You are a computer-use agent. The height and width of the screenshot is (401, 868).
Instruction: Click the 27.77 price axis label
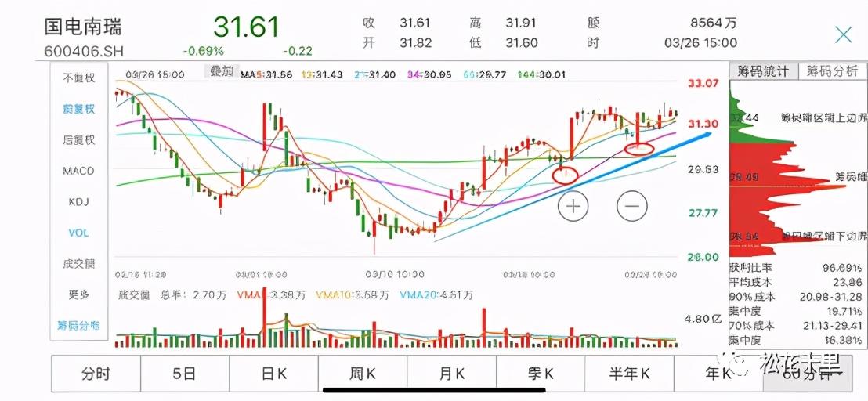[x=703, y=213]
